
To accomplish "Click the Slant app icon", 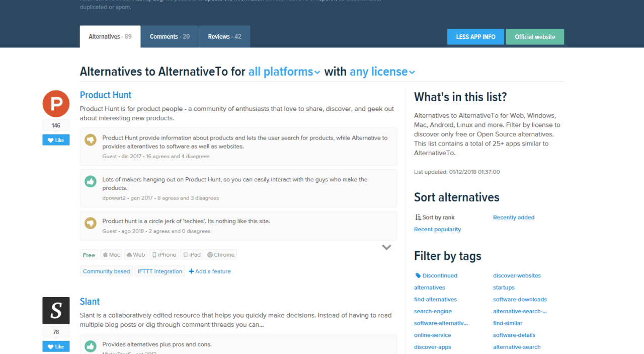I will point(55,310).
